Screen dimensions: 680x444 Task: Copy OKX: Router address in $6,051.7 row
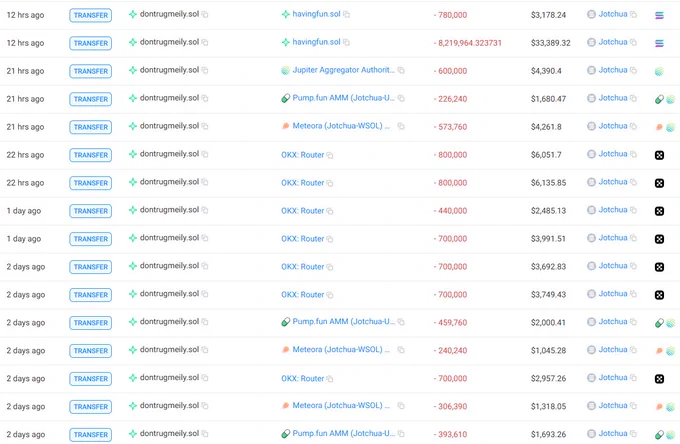coord(330,155)
